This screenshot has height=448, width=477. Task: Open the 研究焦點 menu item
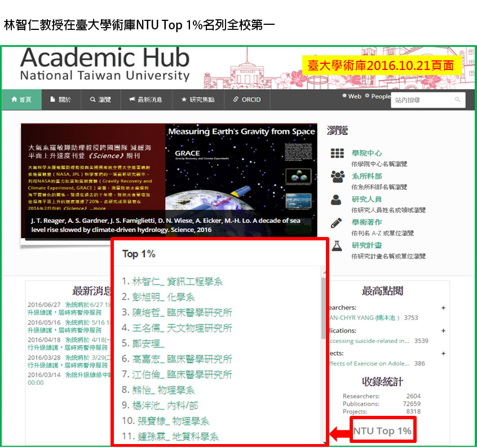tap(198, 99)
